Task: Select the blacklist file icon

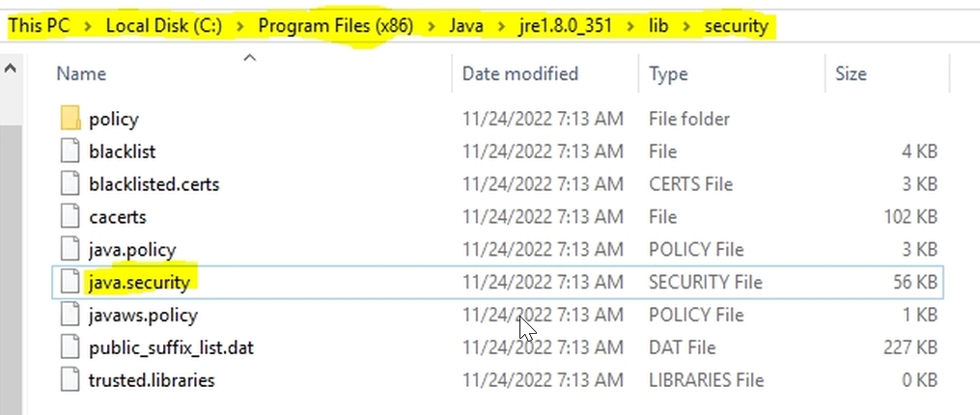Action: click(x=70, y=152)
